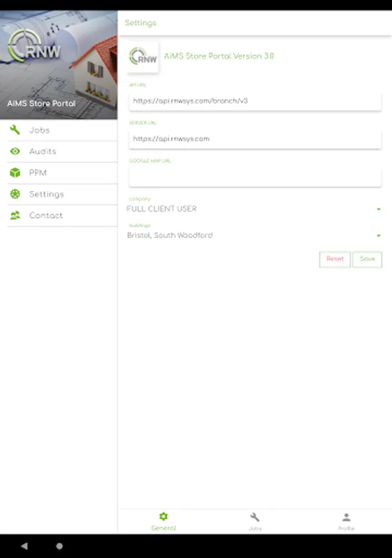Click the buildings field label
This screenshot has height=558, width=392.
(x=139, y=226)
